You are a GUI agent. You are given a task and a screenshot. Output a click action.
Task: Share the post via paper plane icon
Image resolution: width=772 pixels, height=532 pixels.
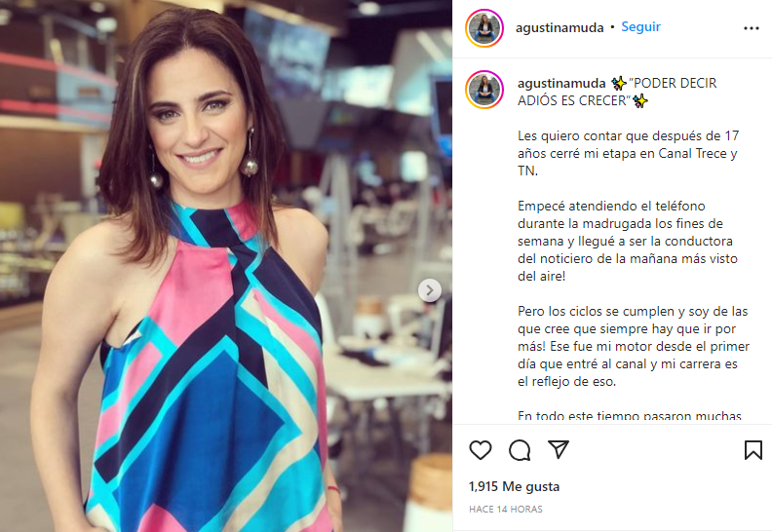click(559, 449)
